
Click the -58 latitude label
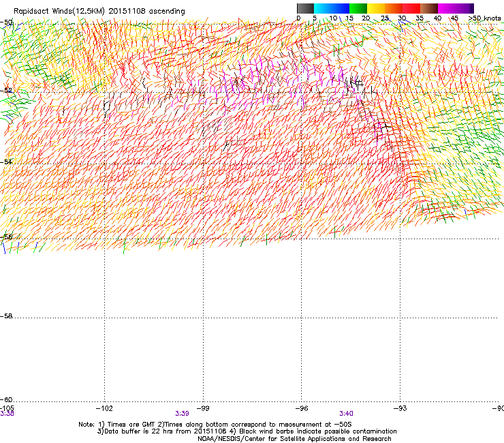pos(6,316)
